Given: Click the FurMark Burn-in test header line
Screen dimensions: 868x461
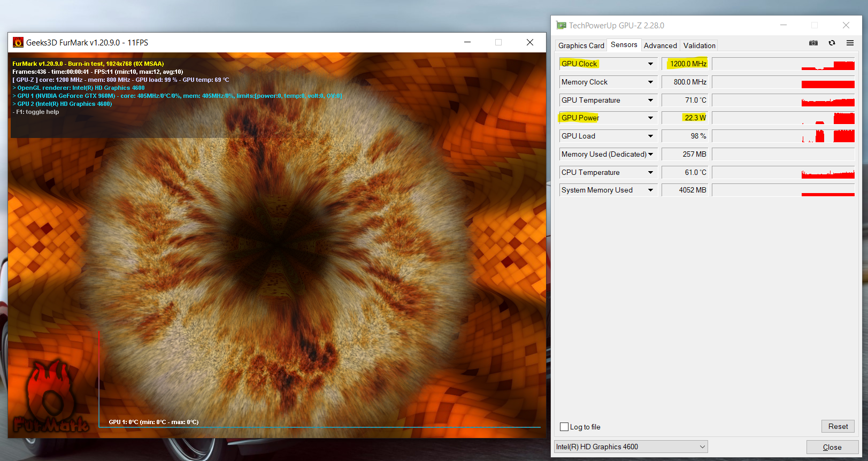Looking at the screenshot, I should tap(88, 64).
